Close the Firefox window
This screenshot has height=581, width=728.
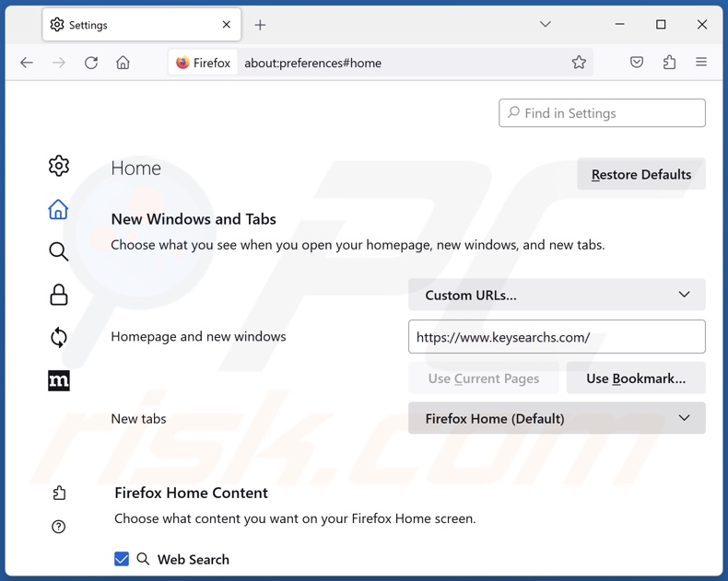pos(701,24)
